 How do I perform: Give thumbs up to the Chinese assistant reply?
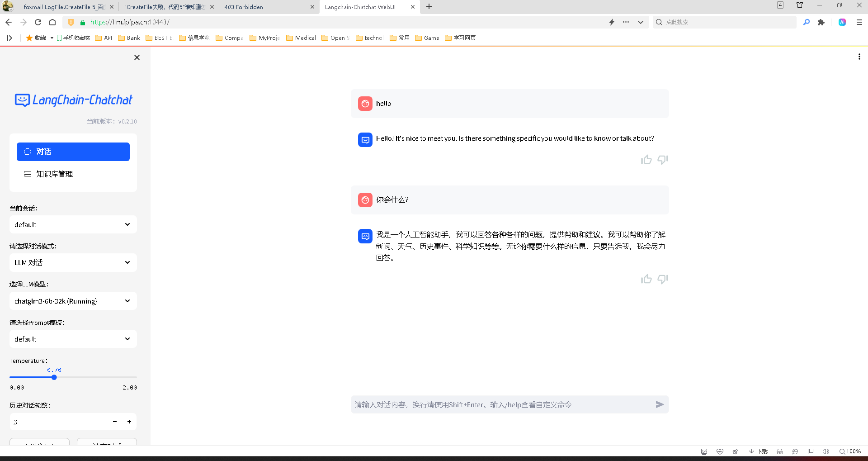(x=646, y=279)
